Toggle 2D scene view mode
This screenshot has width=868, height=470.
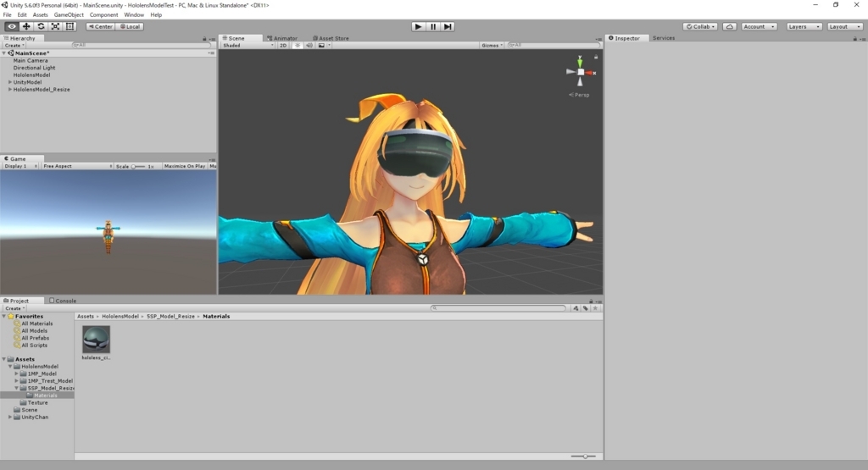pos(283,46)
